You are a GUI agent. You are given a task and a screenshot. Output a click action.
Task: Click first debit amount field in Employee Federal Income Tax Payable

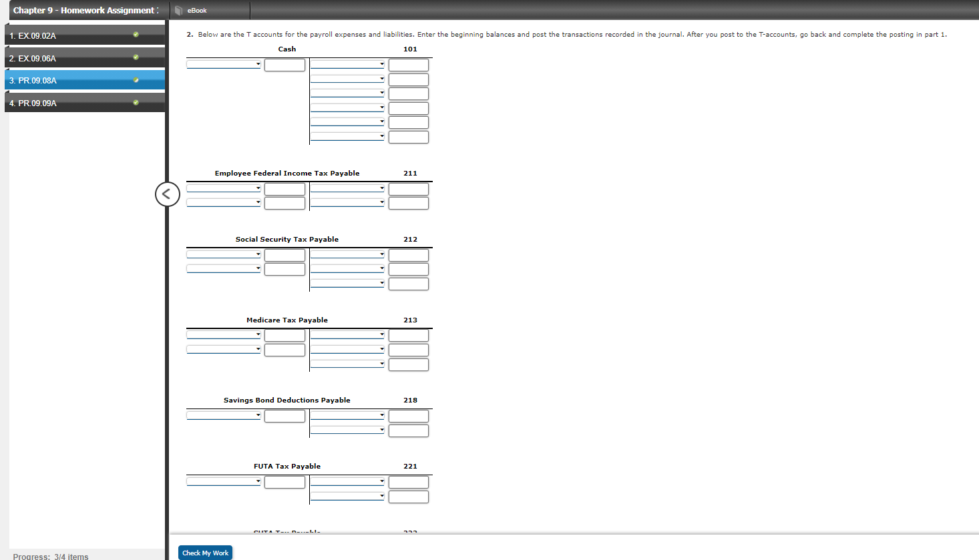[284, 189]
